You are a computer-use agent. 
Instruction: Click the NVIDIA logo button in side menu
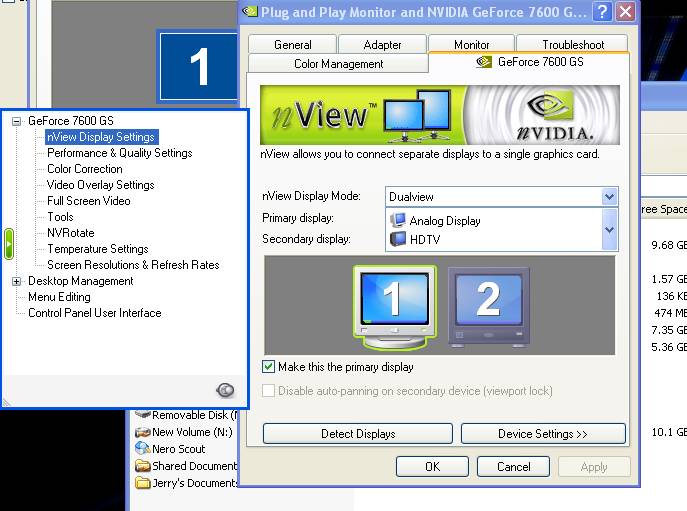[x=225, y=390]
